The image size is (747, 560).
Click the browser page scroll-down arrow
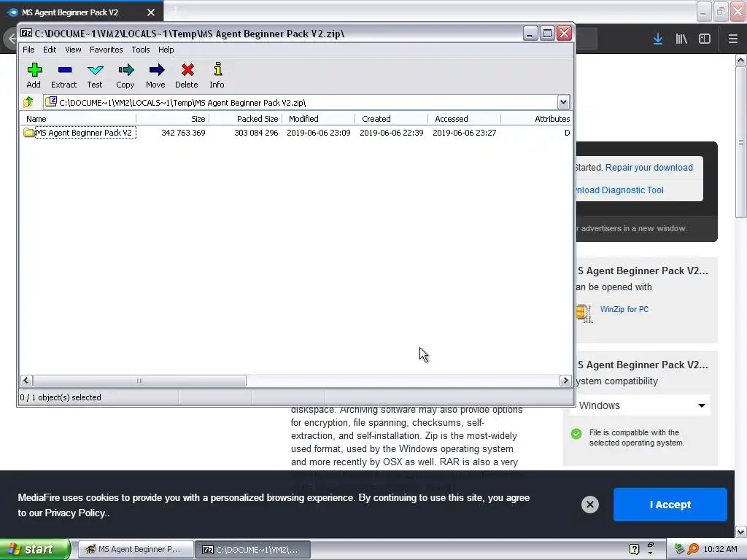(x=741, y=532)
